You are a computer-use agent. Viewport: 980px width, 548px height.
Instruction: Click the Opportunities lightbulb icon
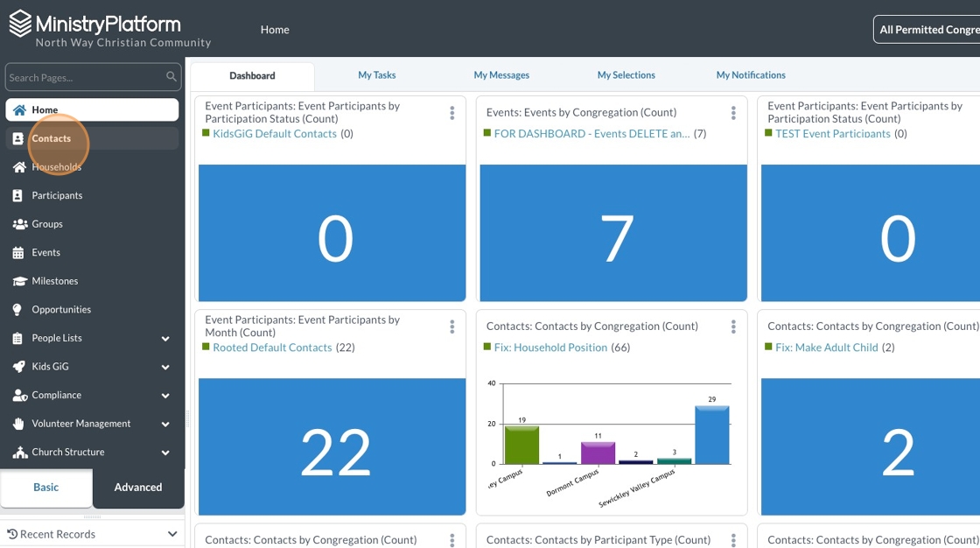[17, 310]
